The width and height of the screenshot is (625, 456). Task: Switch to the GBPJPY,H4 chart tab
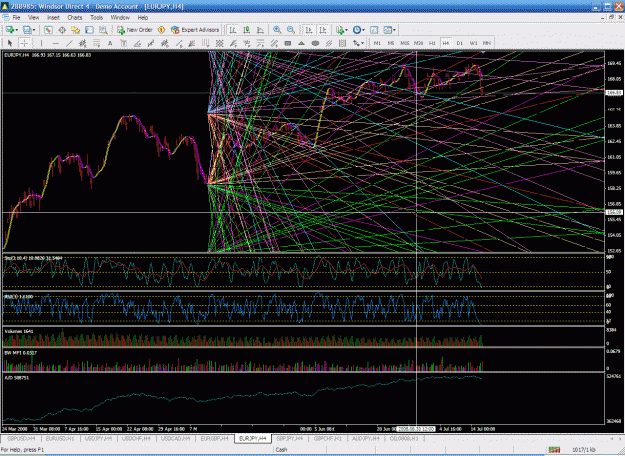click(290, 438)
